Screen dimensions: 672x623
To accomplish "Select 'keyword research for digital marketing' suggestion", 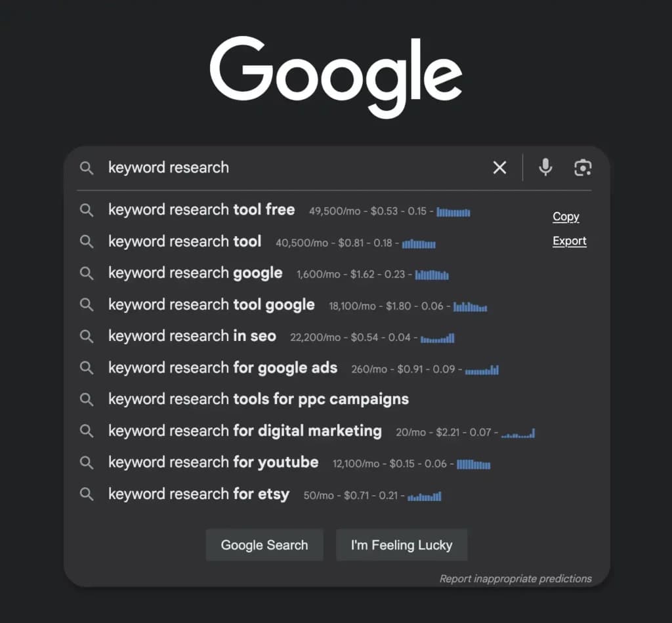I will (x=245, y=431).
